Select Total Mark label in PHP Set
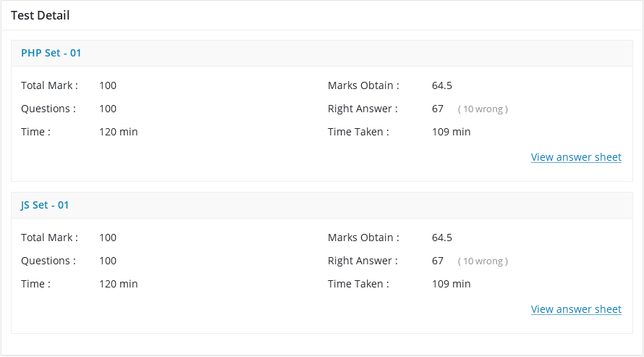Screen dimensions: 644x357 click(x=49, y=85)
